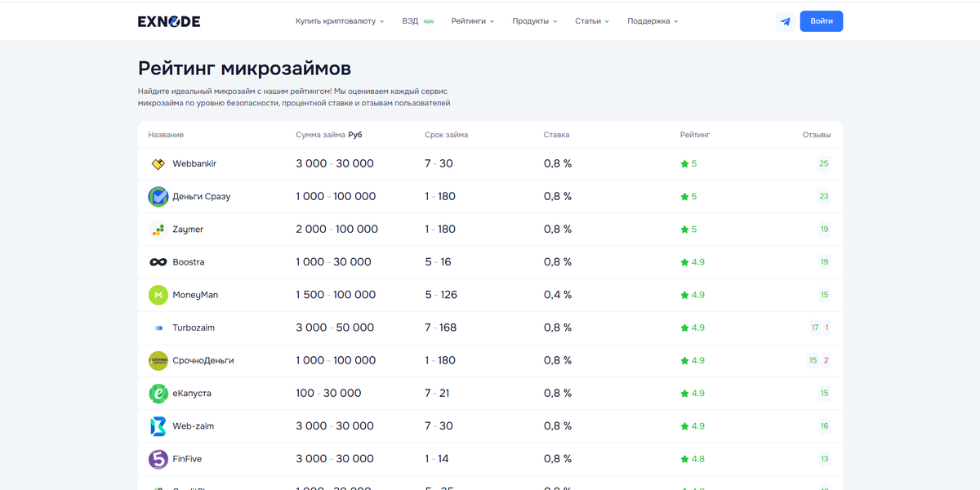Click the Войти login button
Image resolution: width=980 pixels, height=490 pixels.
click(x=822, y=21)
